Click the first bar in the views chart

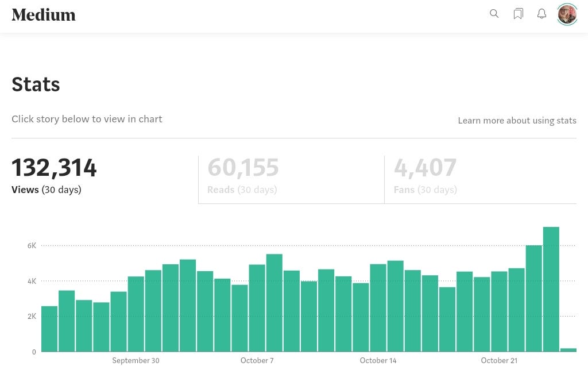49,329
